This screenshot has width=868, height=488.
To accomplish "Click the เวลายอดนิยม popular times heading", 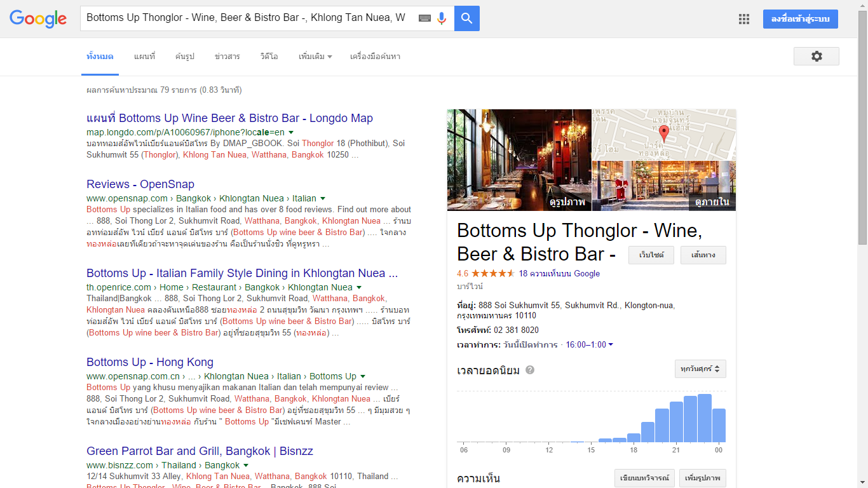I will pos(489,370).
